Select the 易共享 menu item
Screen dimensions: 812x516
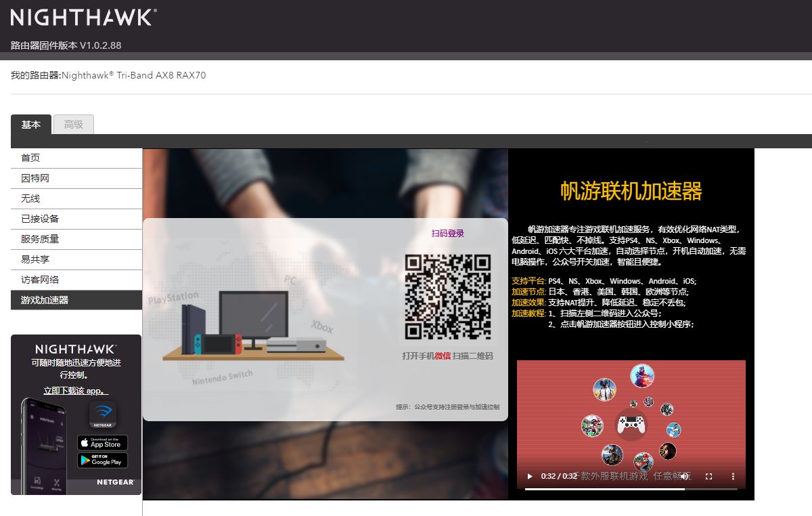coord(76,259)
